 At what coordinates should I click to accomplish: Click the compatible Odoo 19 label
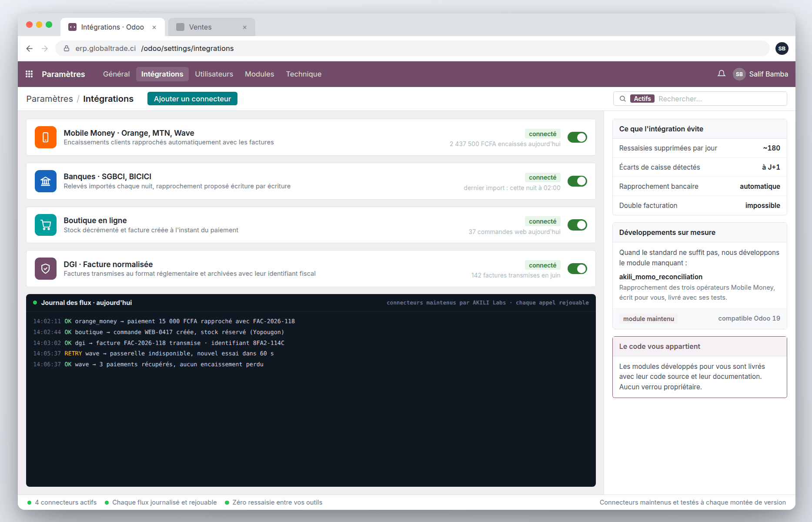click(x=749, y=318)
